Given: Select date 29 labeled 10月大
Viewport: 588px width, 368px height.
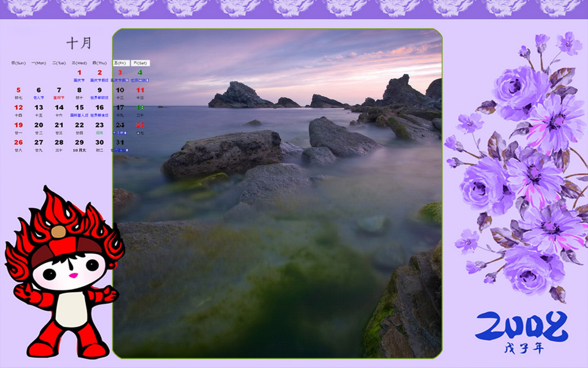Looking at the screenshot, I should 79,143.
